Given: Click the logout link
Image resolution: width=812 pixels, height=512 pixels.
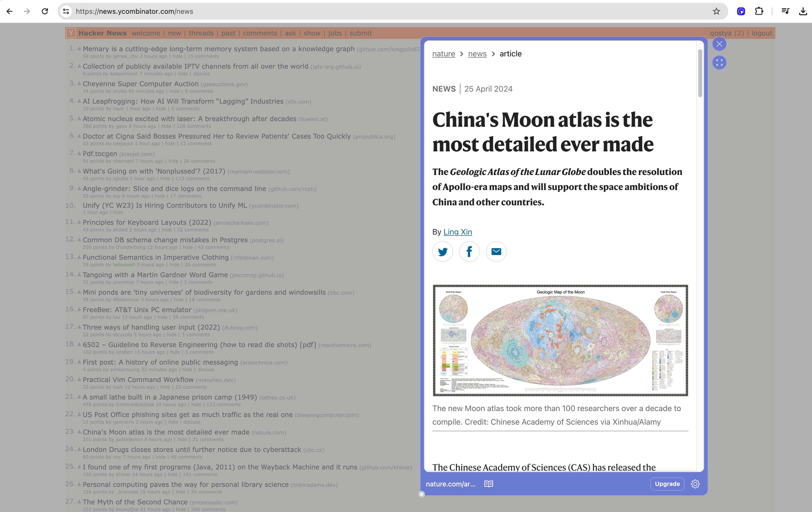Looking at the screenshot, I should pyautogui.click(x=762, y=33).
